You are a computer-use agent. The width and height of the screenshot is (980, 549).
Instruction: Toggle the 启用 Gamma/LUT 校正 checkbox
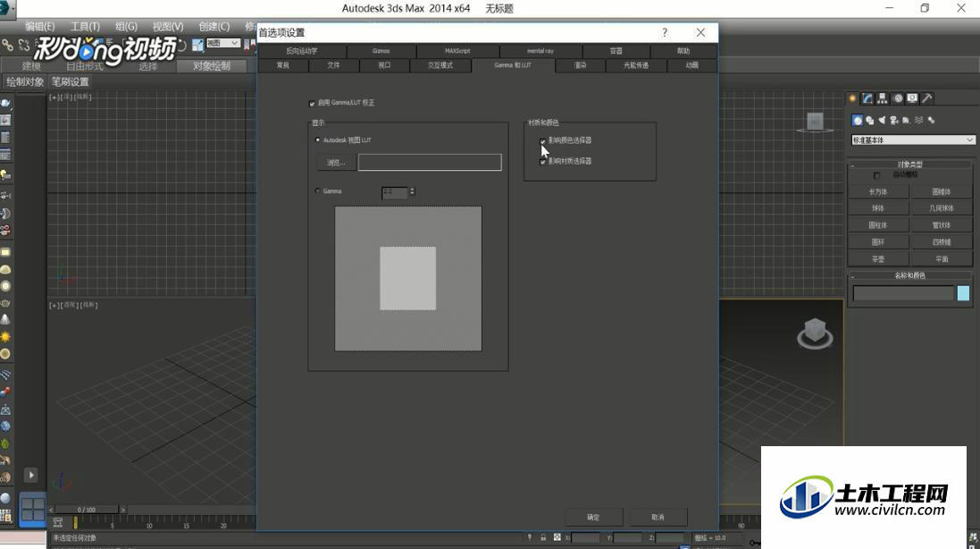[312, 103]
